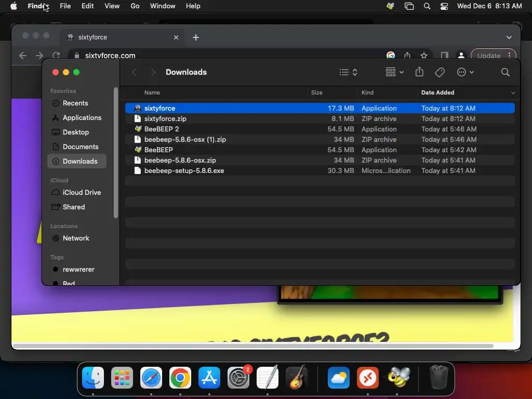Image resolution: width=532 pixels, height=399 pixels.
Task: Select the BeeBEEP 2 application
Action: click(320, 129)
